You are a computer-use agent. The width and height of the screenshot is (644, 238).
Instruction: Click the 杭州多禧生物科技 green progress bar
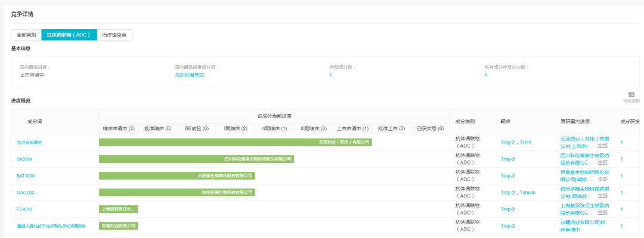pyautogui.click(x=177, y=193)
